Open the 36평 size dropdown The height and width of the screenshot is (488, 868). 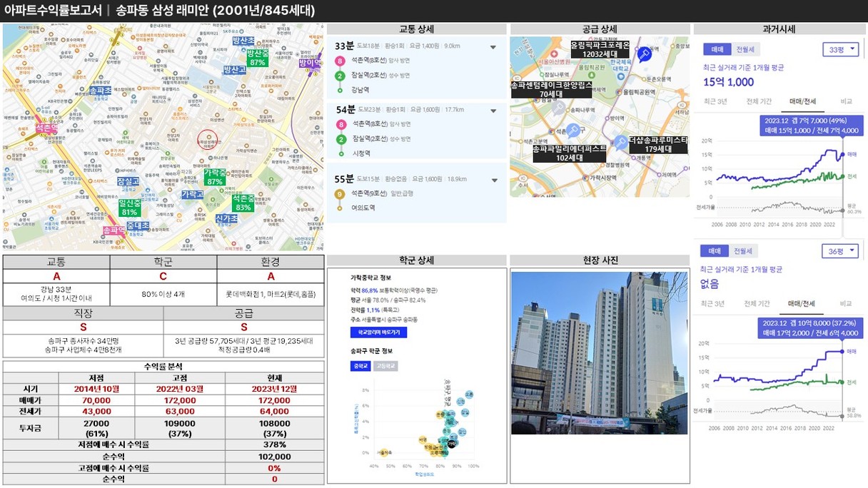point(840,251)
